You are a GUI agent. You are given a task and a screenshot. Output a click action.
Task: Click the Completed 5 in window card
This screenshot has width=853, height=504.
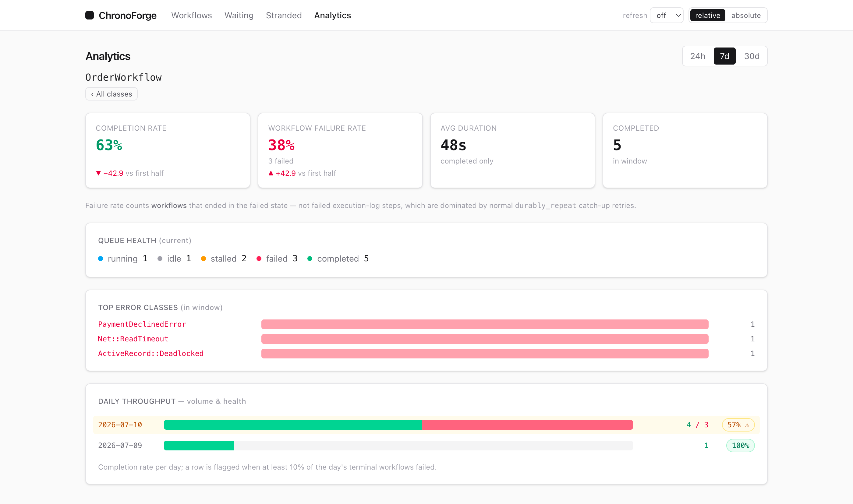(685, 150)
